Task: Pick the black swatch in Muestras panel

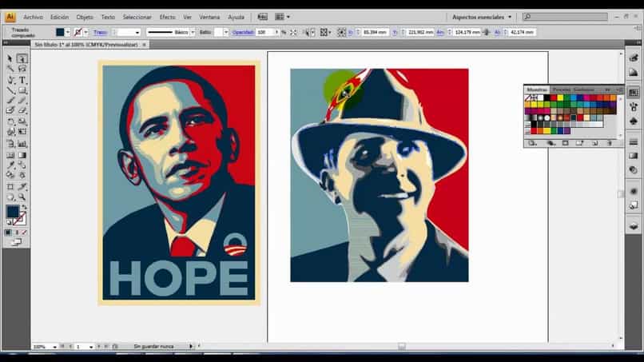Action: tap(547, 97)
